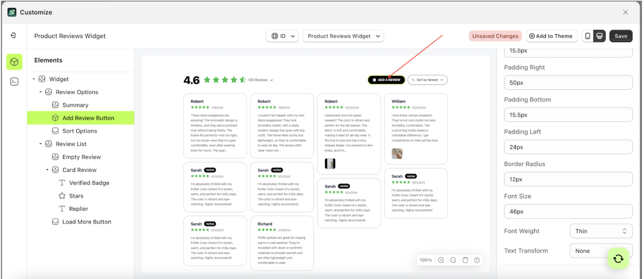Collapse the Card Review tree node

tap(47, 170)
